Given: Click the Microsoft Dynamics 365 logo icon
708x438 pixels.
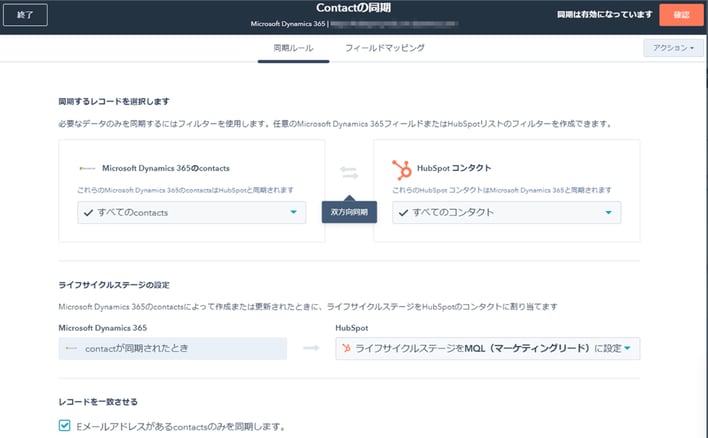Looking at the screenshot, I should (87, 168).
